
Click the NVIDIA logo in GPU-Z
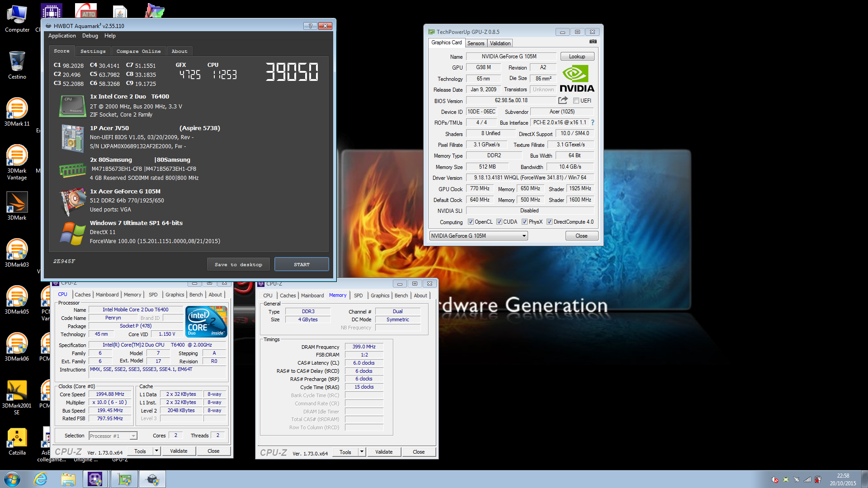click(577, 79)
